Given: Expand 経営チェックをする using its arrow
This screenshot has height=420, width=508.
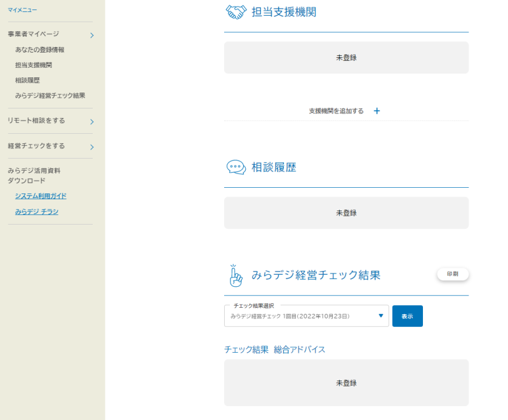Looking at the screenshot, I should tap(91, 145).
